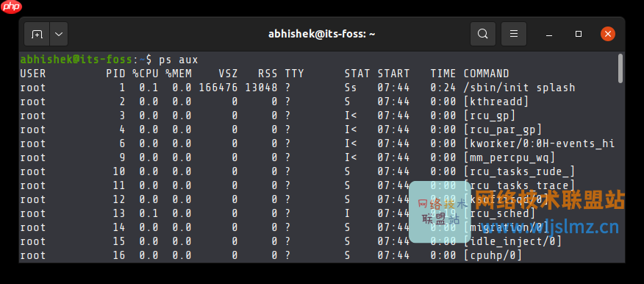Click the [idle_inject/0] process name

[x=512, y=241]
